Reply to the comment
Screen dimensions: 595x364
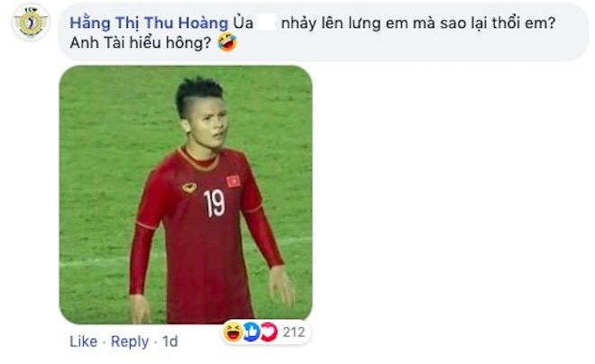(x=130, y=341)
